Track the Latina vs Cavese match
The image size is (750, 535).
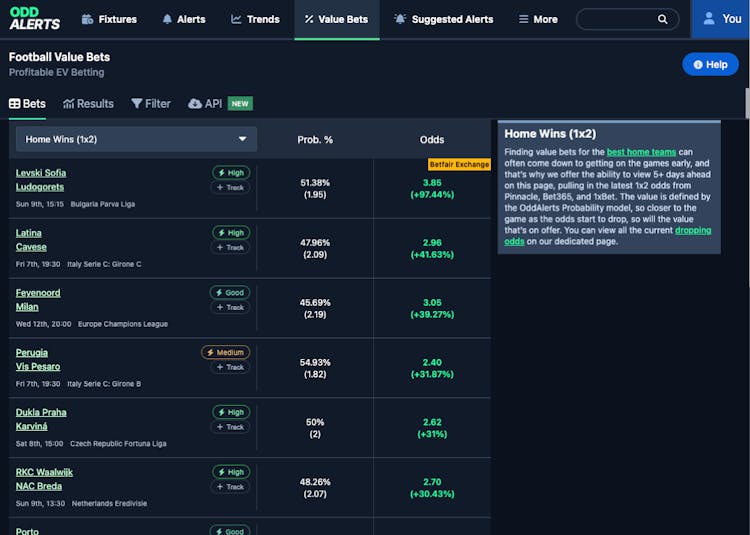[x=230, y=247]
